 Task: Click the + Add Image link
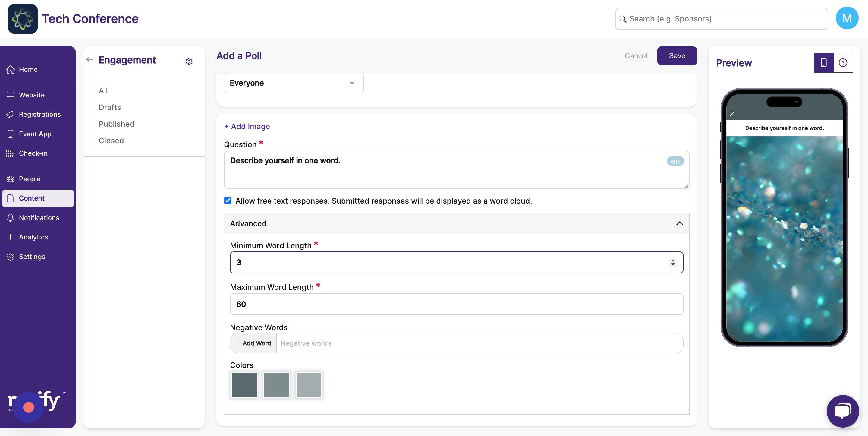(x=247, y=126)
